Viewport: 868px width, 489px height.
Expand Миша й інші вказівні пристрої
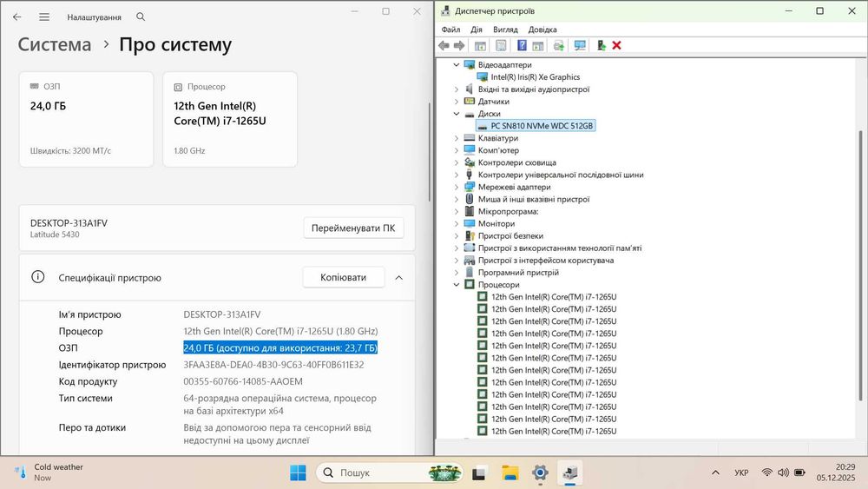(x=457, y=200)
